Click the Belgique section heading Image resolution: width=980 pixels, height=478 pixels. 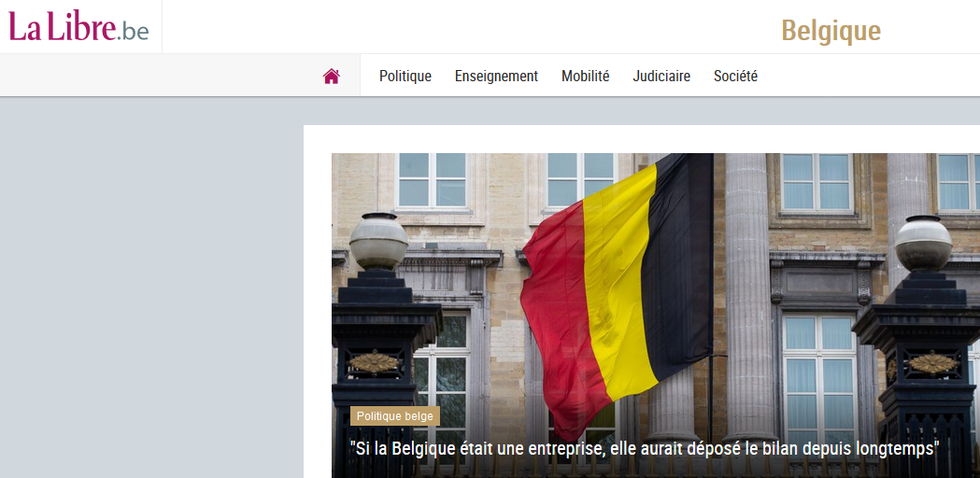[831, 30]
